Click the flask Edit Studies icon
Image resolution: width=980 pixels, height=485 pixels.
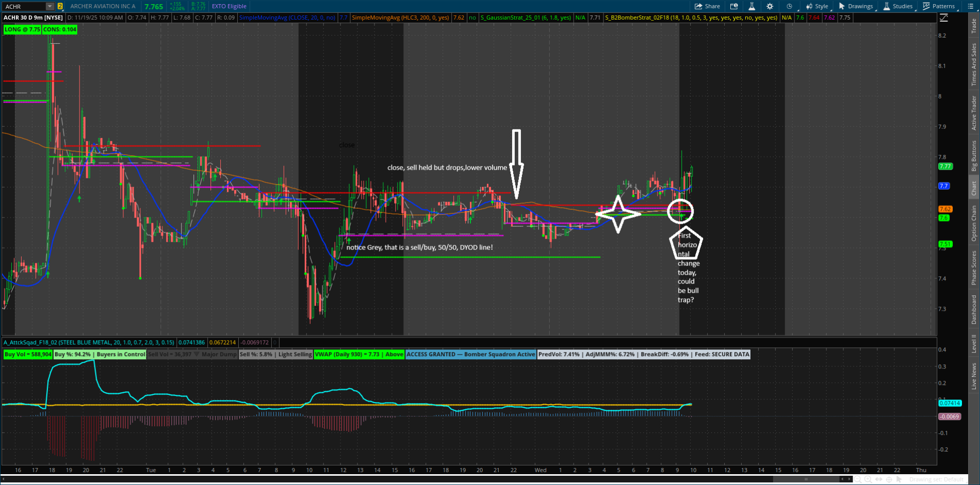coord(752,6)
